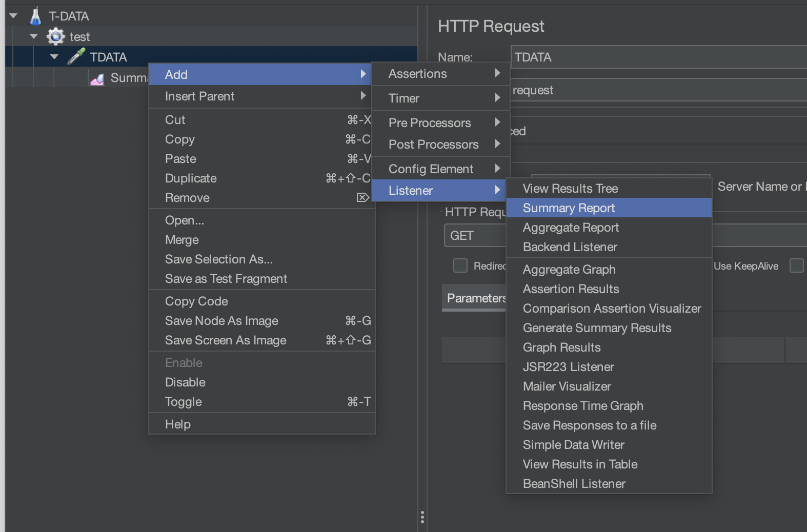Open the Assertions submenu

tap(441, 74)
